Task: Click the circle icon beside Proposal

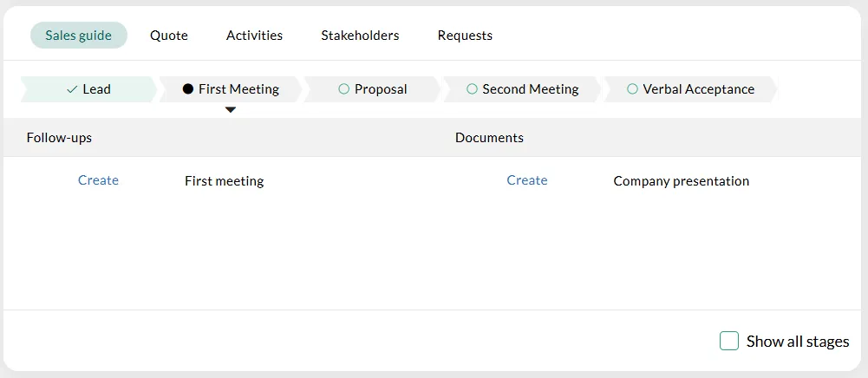Action: coord(343,89)
